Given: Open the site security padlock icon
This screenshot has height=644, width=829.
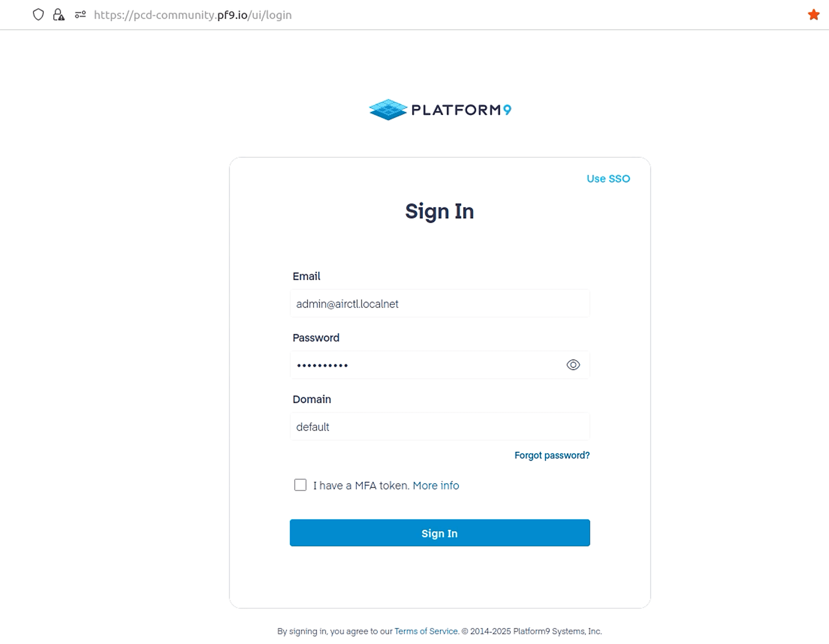Looking at the screenshot, I should (x=59, y=15).
